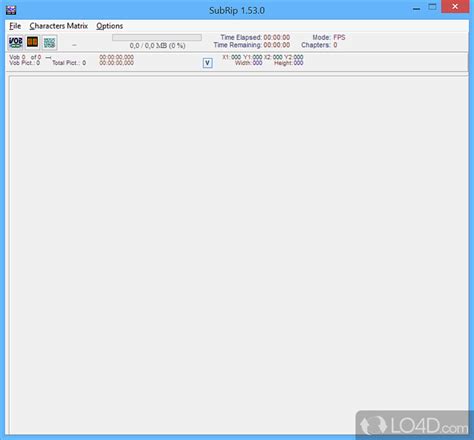Click the orange film-strip toolbar icon
Viewport: 474px width, 440px height.
click(32, 42)
